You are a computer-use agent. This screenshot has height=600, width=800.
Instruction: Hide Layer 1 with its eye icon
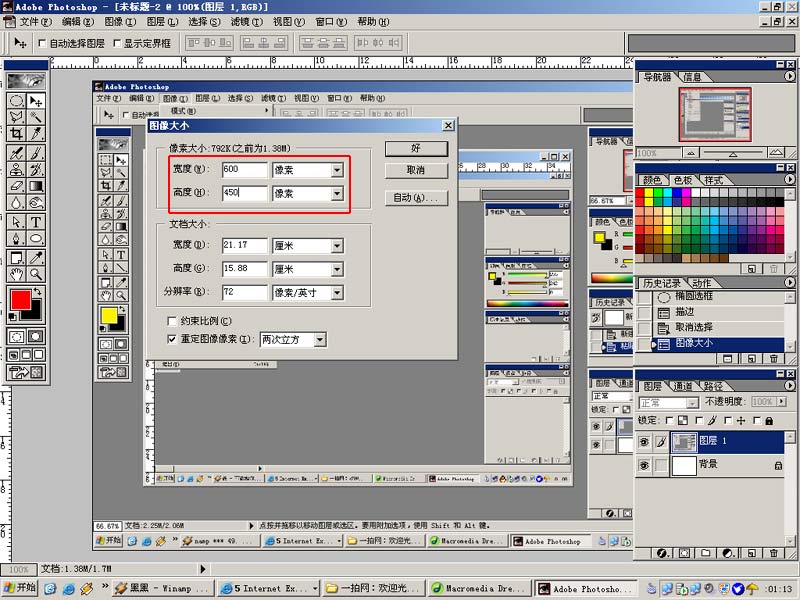click(644, 442)
